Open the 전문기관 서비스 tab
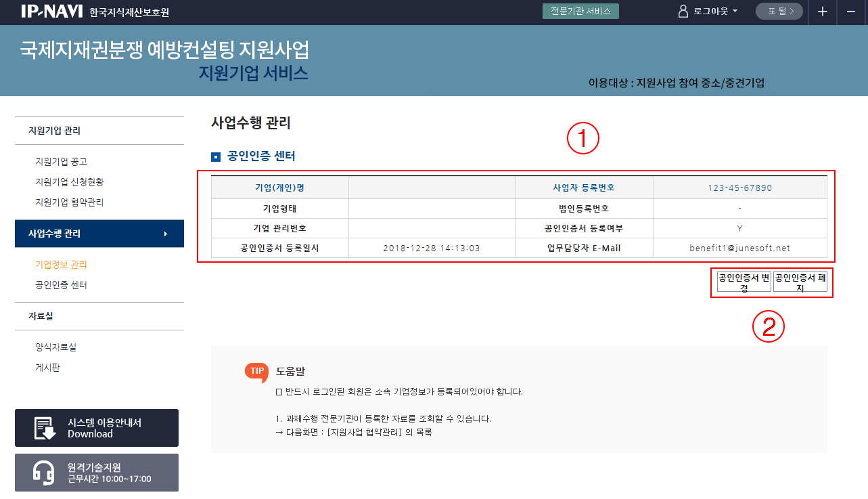The height and width of the screenshot is (499, 868). click(580, 12)
